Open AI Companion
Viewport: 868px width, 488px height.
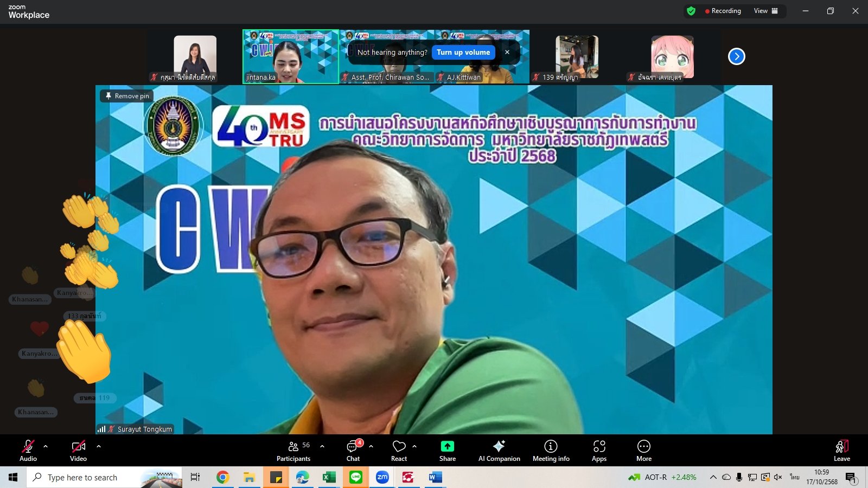(x=499, y=451)
